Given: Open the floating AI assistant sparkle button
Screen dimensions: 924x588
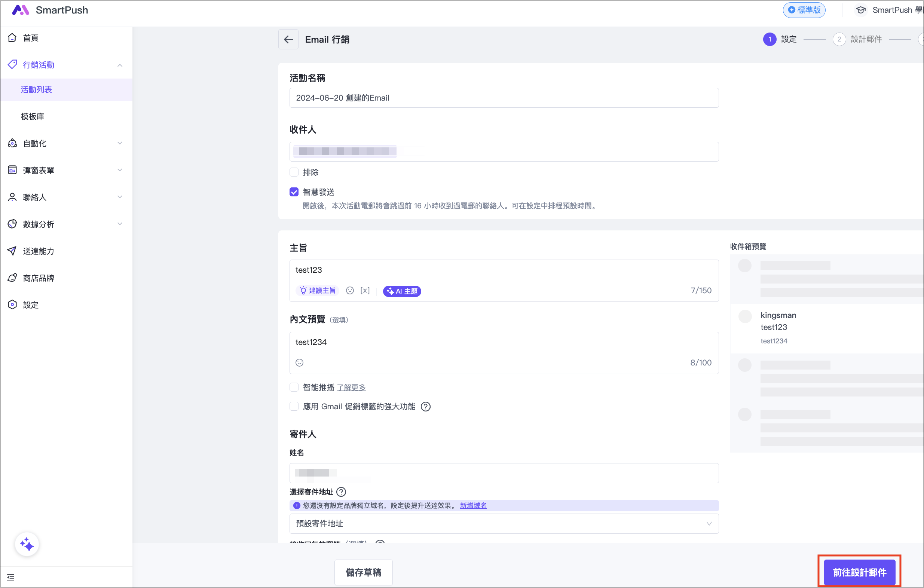Looking at the screenshot, I should pos(27,544).
